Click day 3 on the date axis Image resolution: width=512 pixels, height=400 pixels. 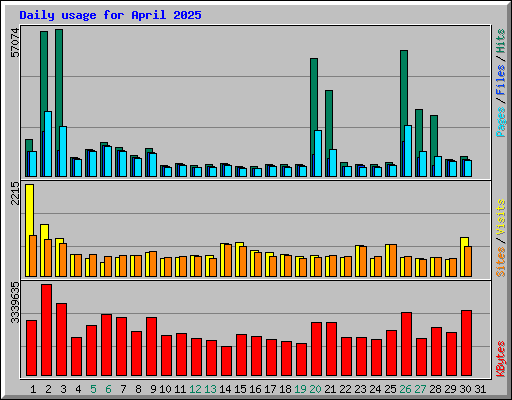63,389
